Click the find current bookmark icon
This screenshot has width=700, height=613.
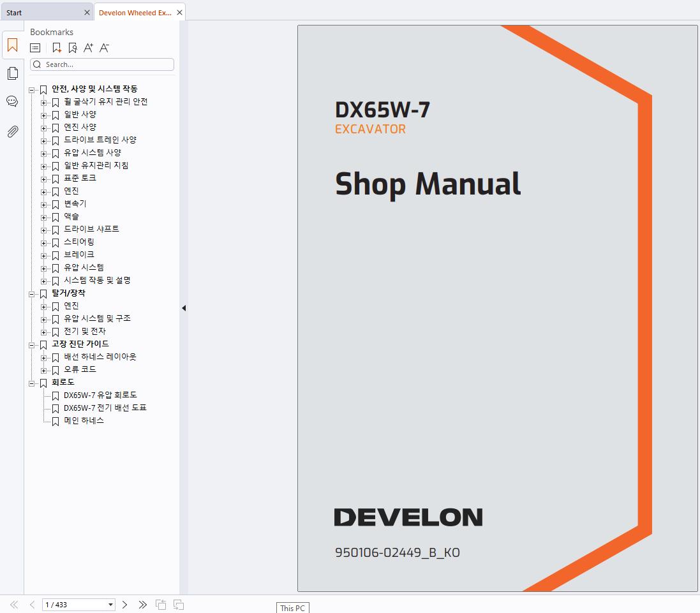tap(73, 48)
